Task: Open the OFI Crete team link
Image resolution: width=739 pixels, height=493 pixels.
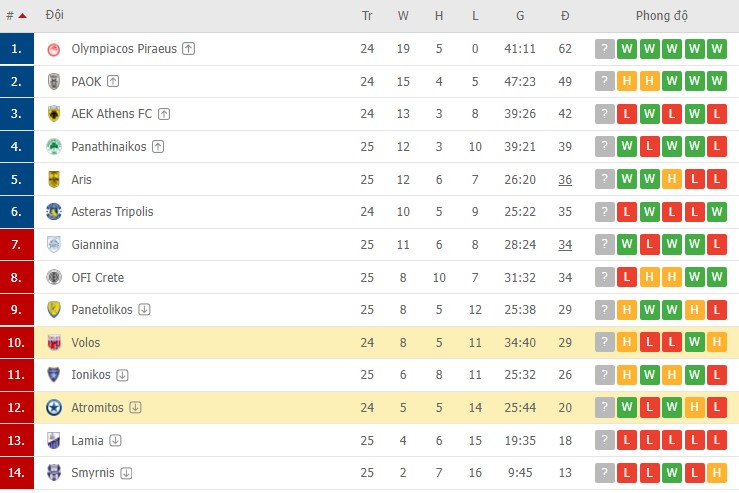Action: pyautogui.click(x=98, y=277)
